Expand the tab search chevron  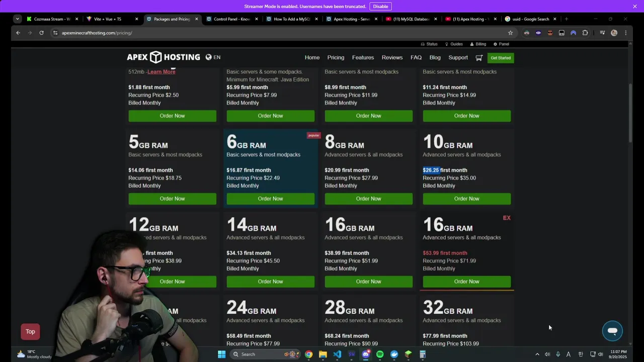click(x=18, y=19)
